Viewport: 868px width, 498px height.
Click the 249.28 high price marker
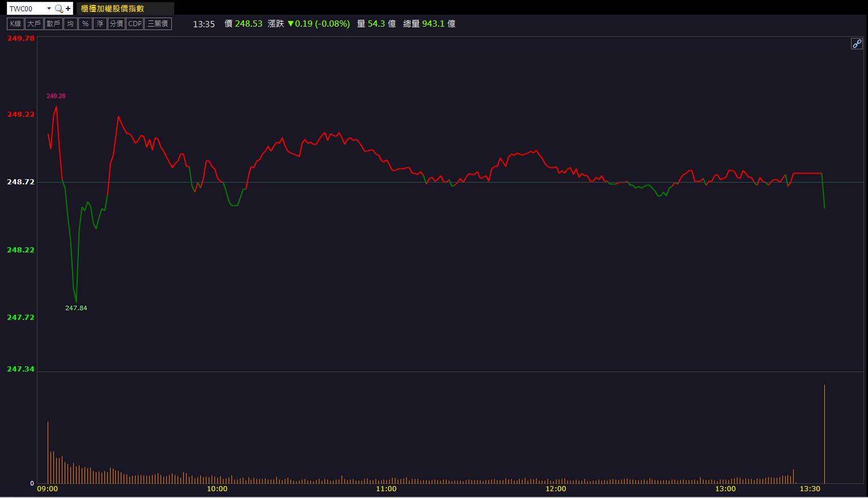click(56, 96)
